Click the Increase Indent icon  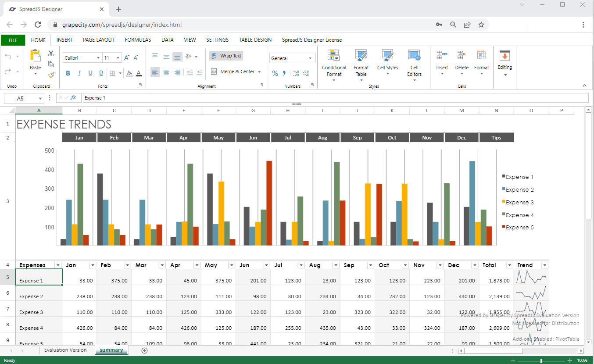[x=199, y=72]
